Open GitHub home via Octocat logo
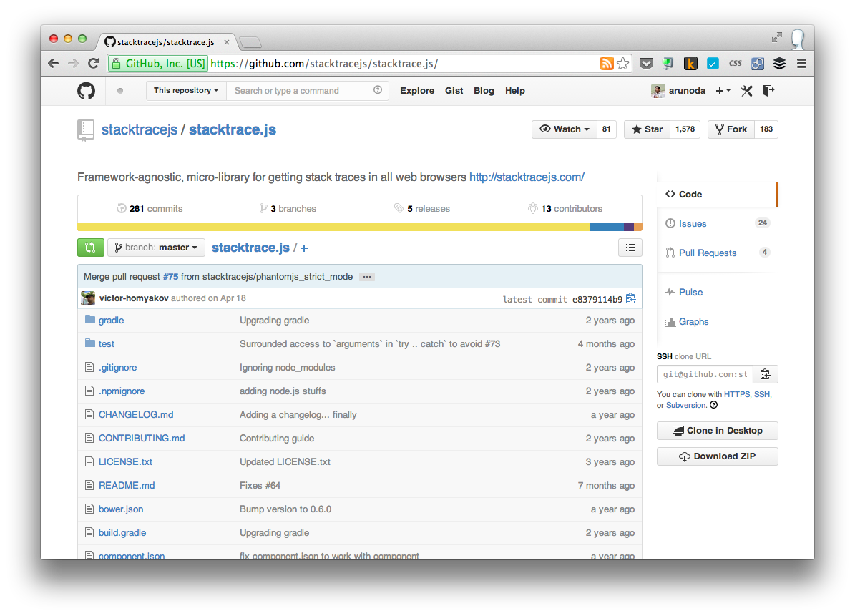Viewport: 855px width, 616px height. pos(86,90)
